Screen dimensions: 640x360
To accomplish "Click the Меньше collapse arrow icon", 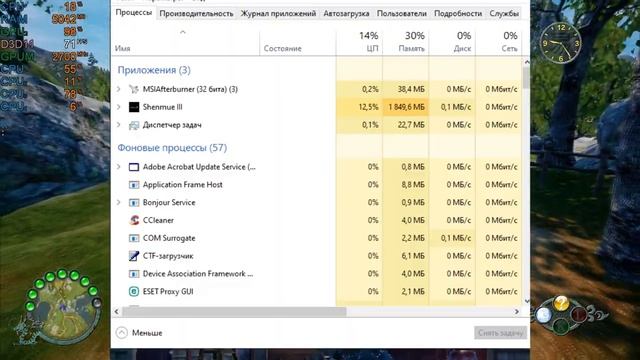I will tap(122, 333).
